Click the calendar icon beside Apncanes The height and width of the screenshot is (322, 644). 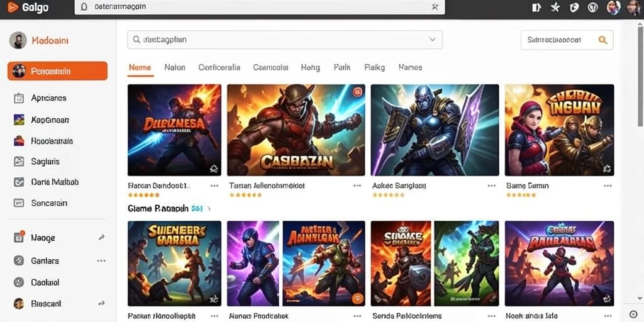click(19, 97)
